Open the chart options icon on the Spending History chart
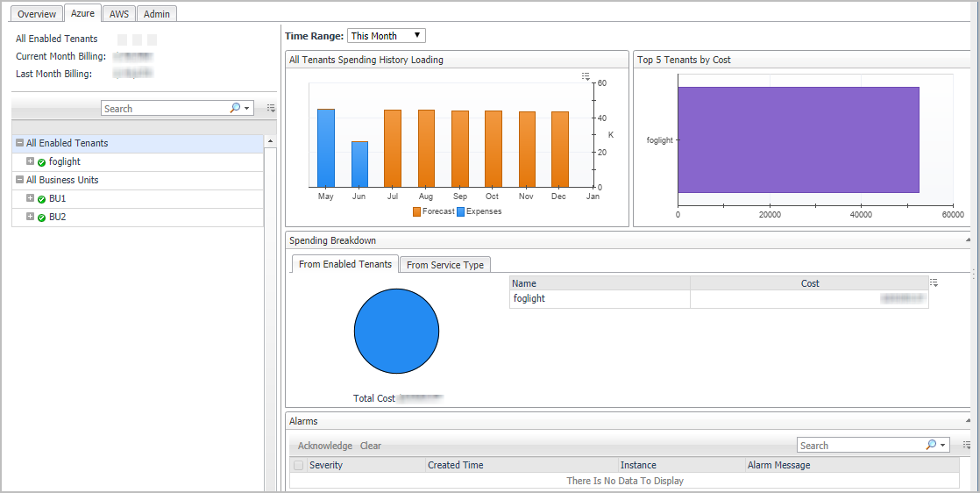980x493 pixels. (586, 78)
